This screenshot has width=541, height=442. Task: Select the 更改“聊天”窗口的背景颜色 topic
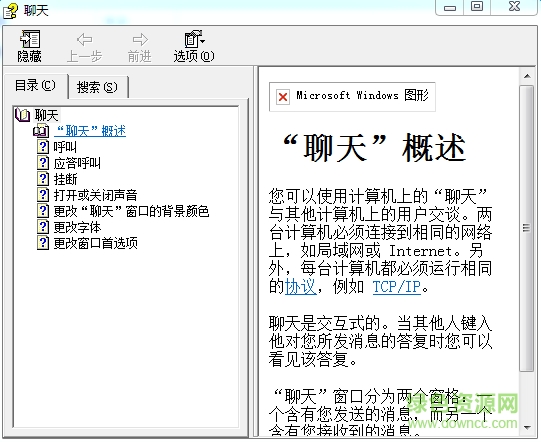point(131,211)
